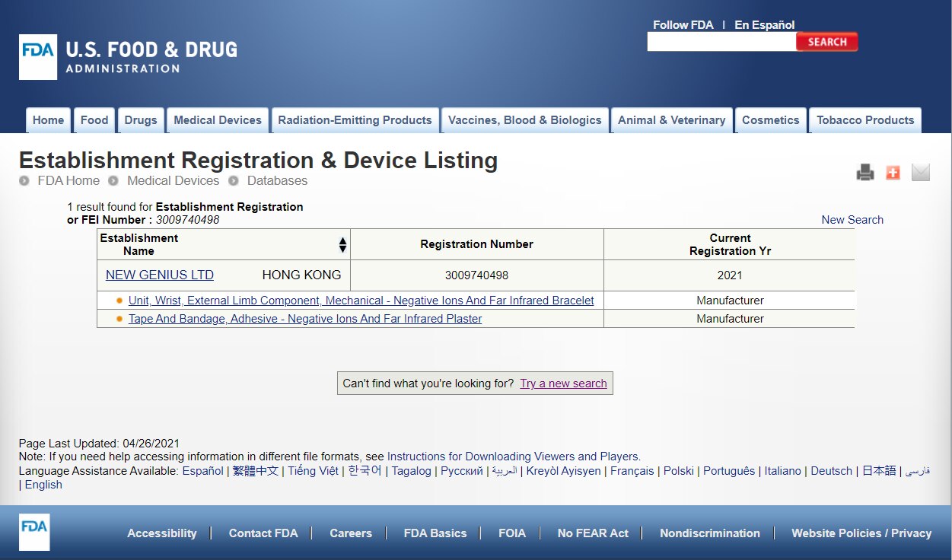This screenshot has width=952, height=560.
Task: Open the Accessibility footer link
Action: pos(162,533)
